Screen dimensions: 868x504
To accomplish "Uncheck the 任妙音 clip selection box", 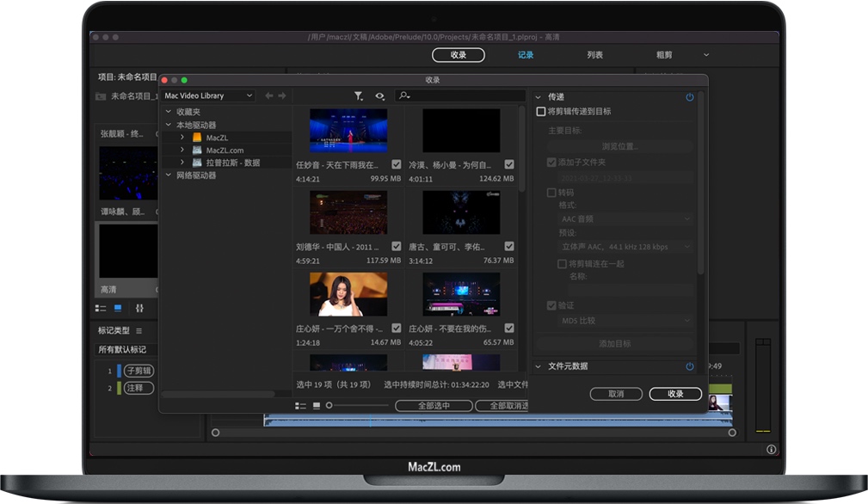I will (x=397, y=164).
